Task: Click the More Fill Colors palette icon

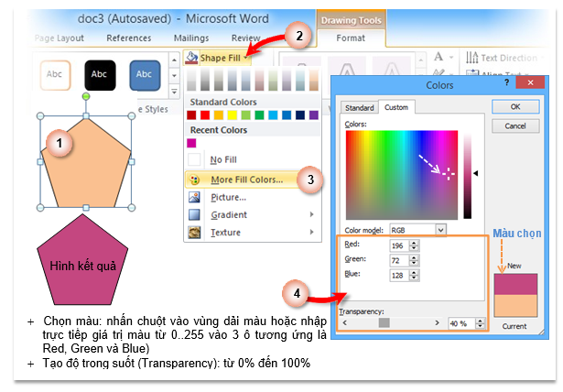Action: pyautogui.click(x=194, y=180)
